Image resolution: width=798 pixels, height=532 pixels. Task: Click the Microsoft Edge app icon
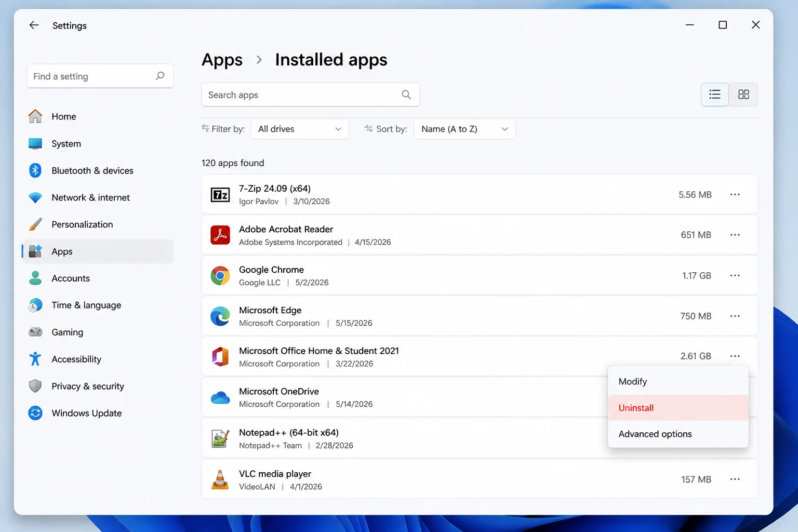tap(220, 316)
